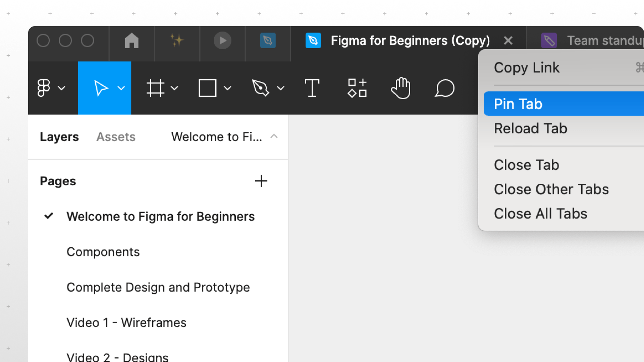Viewport: 644px width, 362px height.
Task: Open the Frame tool options chevron
Action: 174,88
